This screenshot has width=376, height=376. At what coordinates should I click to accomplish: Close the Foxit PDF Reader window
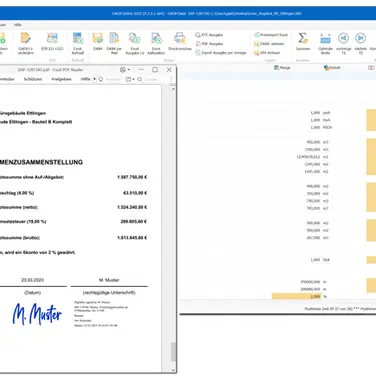(x=169, y=70)
